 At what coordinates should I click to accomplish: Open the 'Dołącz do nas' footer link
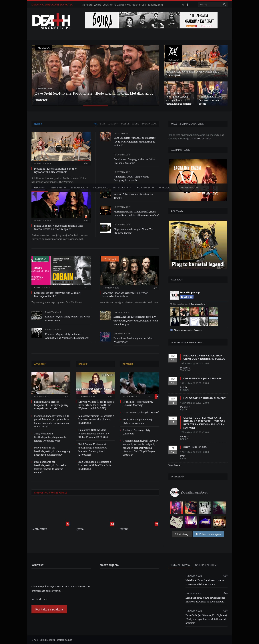coord(65,640)
